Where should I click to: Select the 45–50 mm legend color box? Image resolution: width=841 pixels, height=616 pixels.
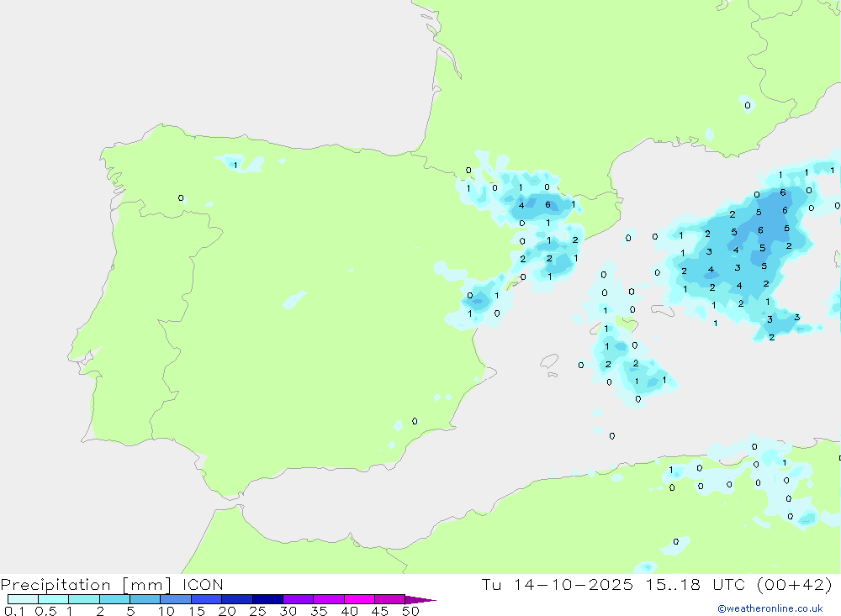(x=389, y=599)
